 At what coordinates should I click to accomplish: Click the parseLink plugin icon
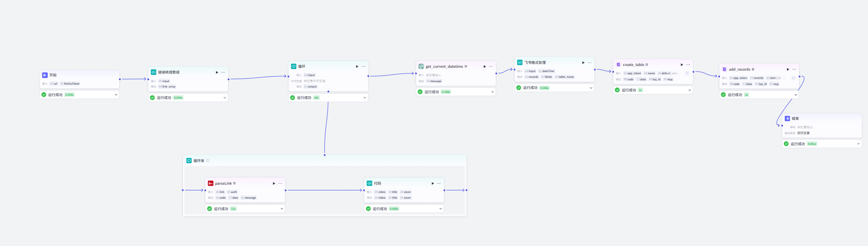(x=210, y=183)
